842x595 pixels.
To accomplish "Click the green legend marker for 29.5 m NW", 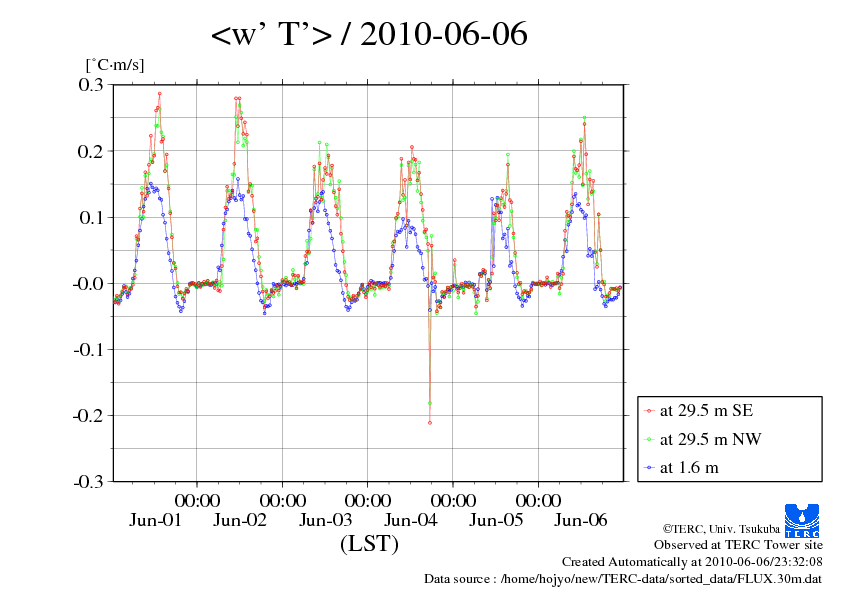I will [x=649, y=439].
